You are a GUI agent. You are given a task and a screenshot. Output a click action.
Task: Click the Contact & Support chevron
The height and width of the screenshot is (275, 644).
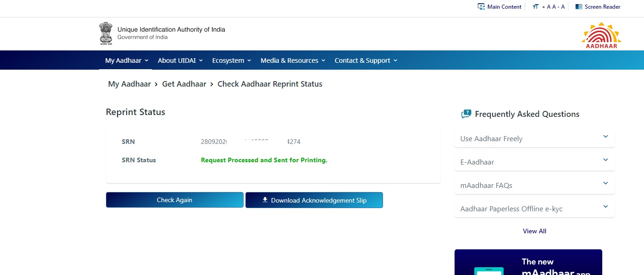coord(395,60)
